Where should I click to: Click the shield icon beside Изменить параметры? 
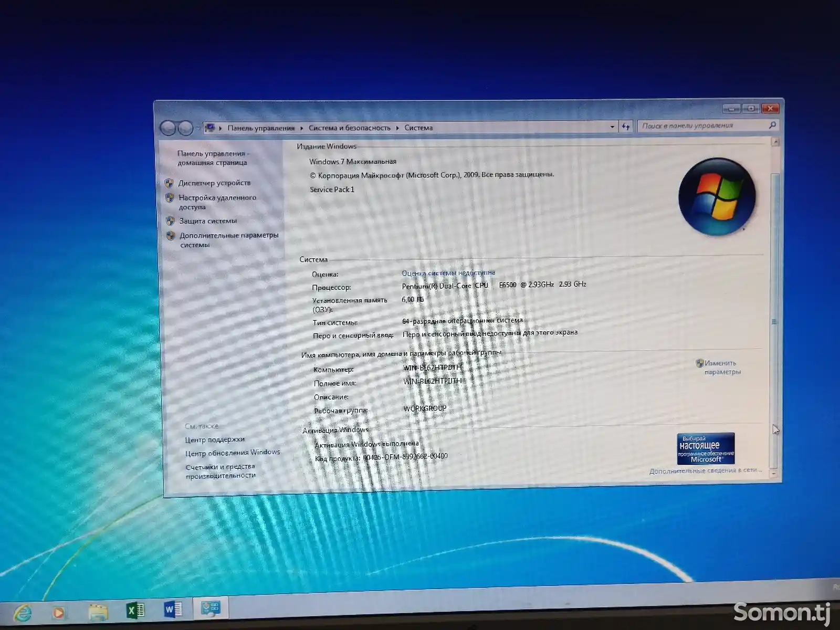(699, 363)
